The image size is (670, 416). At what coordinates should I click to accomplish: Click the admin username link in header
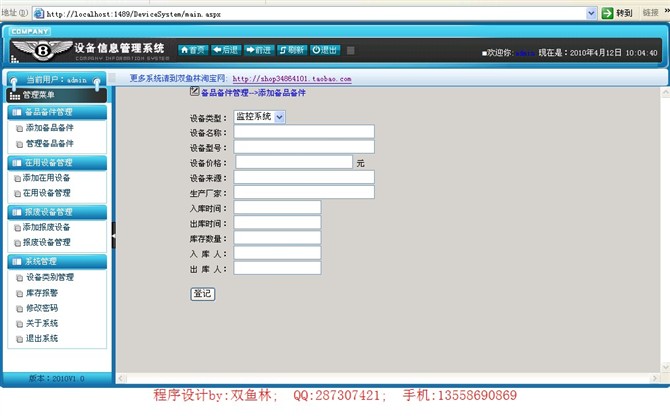coord(525,53)
